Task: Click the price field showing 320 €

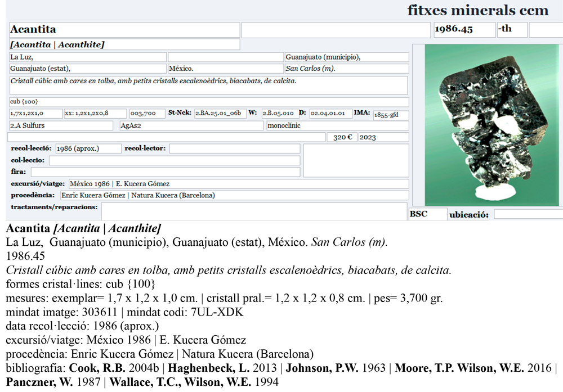Action: pos(341,137)
